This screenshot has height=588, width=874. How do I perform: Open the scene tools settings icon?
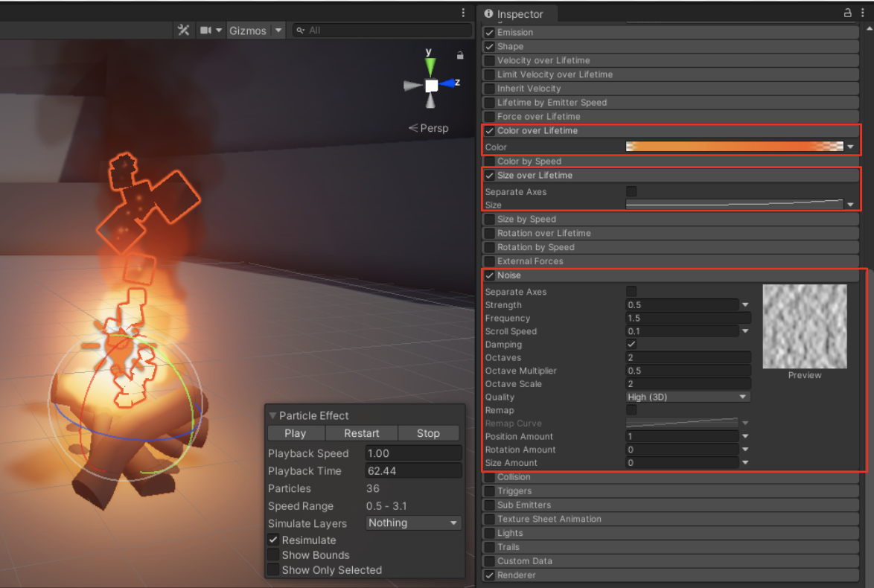(x=183, y=31)
